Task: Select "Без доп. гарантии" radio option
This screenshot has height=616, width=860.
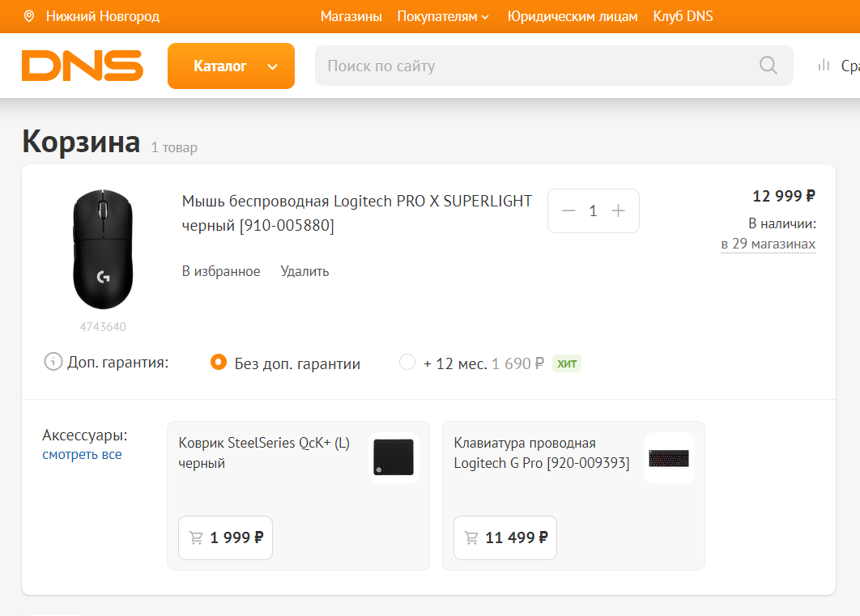Action: click(x=218, y=363)
